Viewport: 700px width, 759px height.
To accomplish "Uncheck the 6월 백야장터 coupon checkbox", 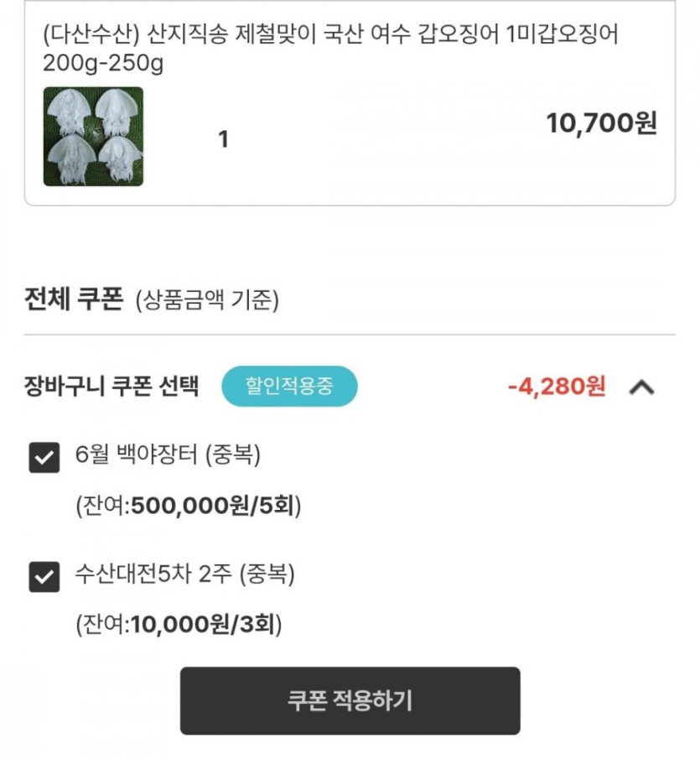I will pyautogui.click(x=44, y=458).
